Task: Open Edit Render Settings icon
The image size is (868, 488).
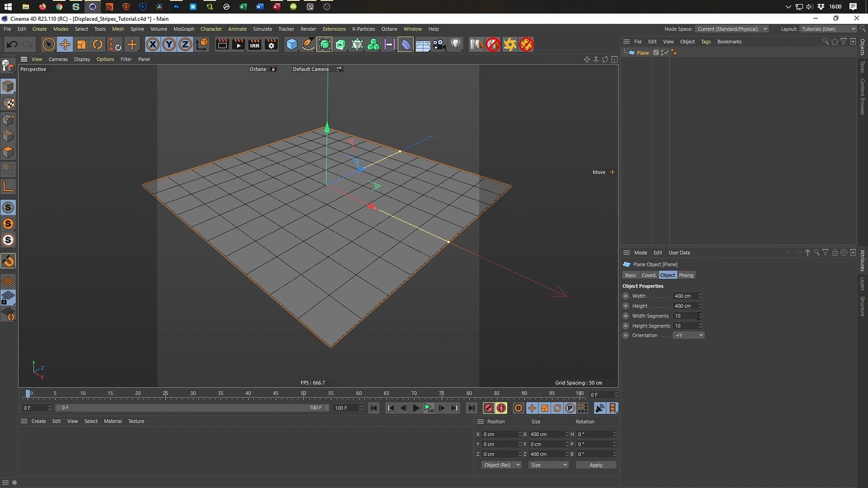Action: [271, 45]
